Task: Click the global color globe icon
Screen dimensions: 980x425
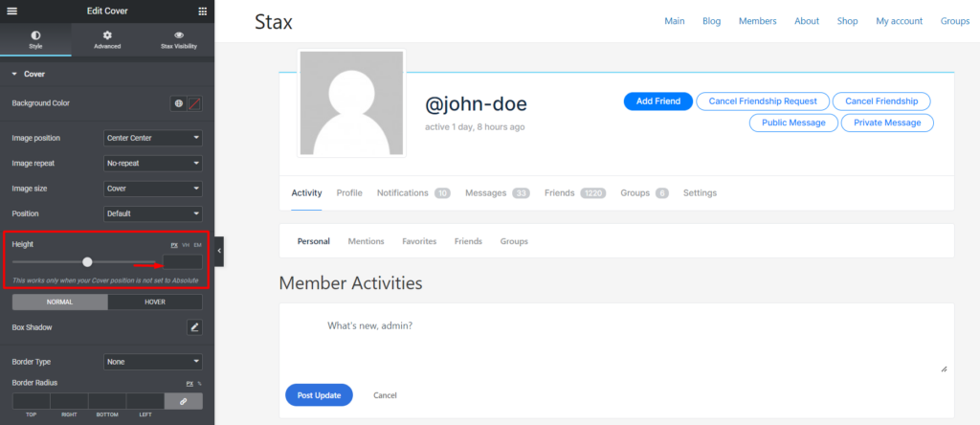Action: click(x=178, y=103)
